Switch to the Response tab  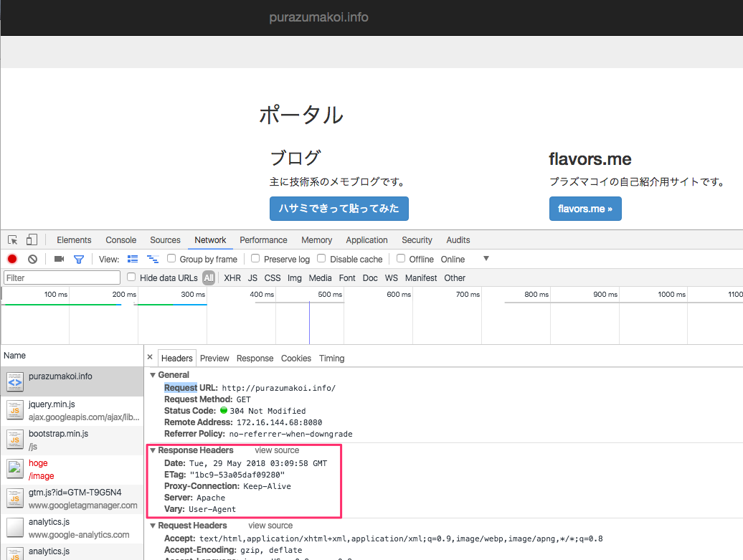coord(255,359)
